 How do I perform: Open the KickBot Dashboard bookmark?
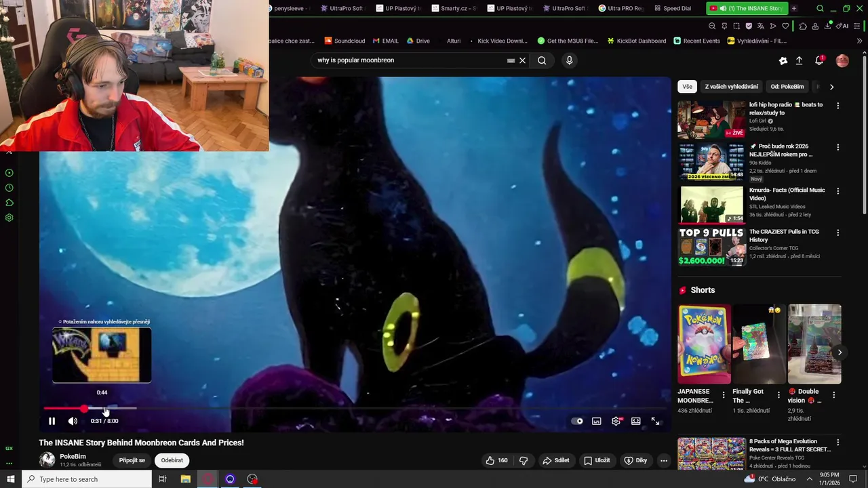point(637,41)
